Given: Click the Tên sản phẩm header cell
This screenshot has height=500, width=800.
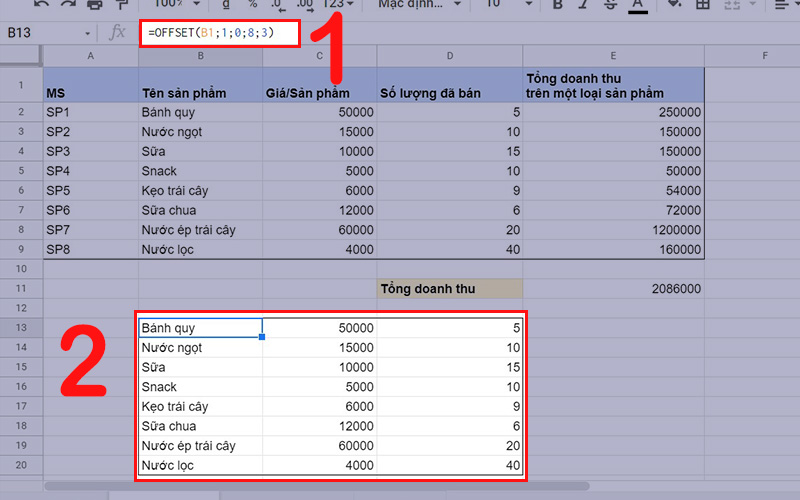Looking at the screenshot, I should [x=201, y=85].
